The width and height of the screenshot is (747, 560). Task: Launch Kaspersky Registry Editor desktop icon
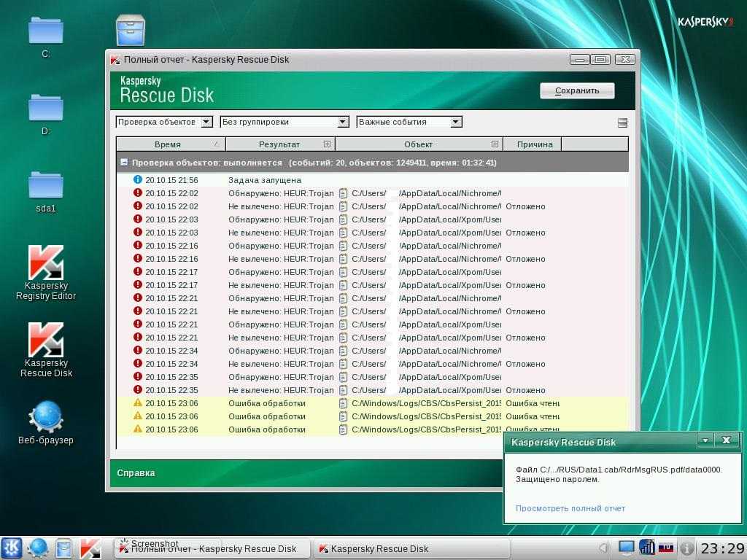[x=46, y=262]
